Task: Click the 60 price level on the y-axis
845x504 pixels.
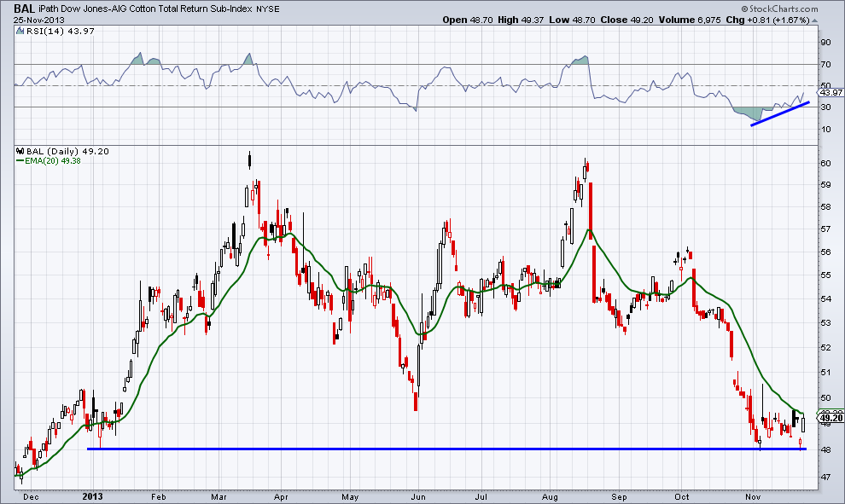Action: [825, 163]
